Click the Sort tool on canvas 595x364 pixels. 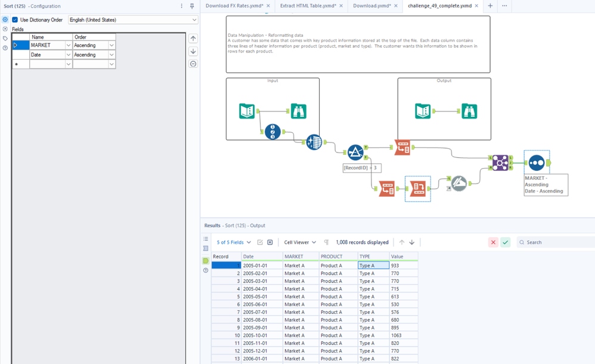coord(537,162)
